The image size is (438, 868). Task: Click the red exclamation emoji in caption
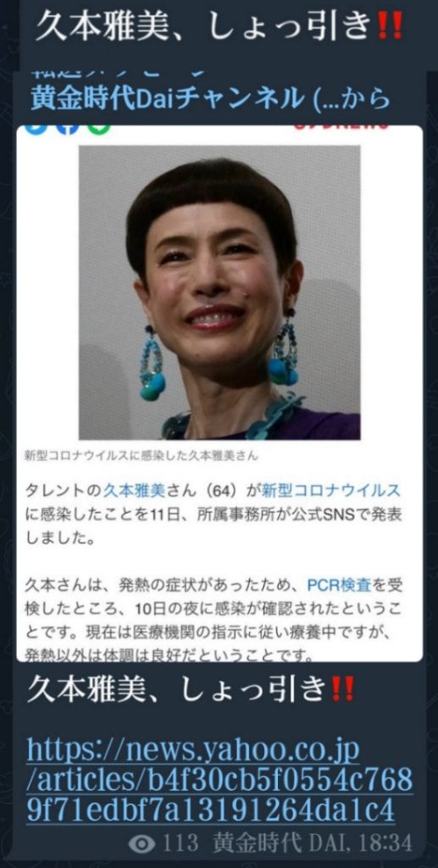341,690
